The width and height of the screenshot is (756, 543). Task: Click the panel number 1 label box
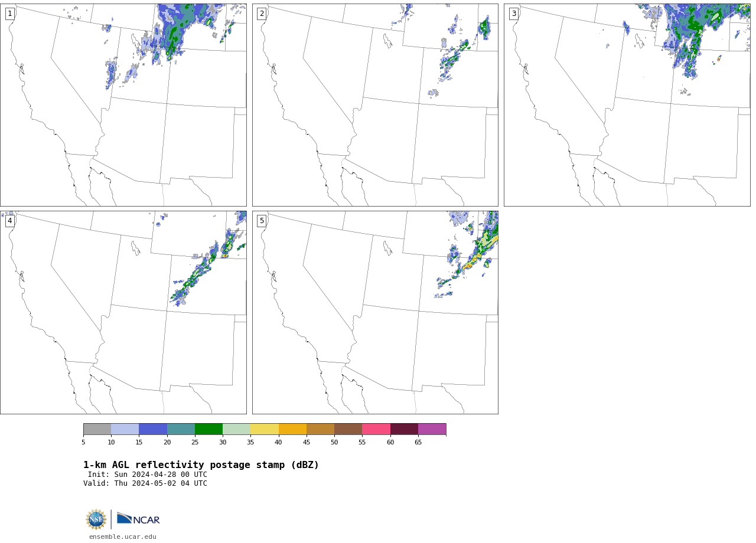(x=10, y=14)
